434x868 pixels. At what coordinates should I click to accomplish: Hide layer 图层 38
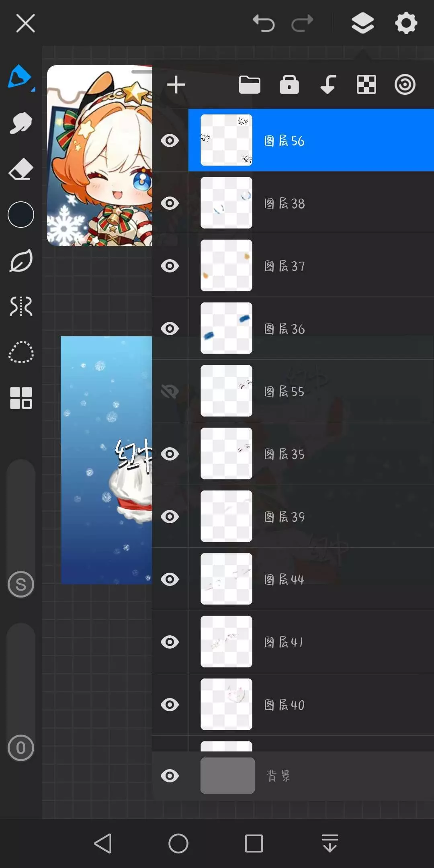point(170,203)
